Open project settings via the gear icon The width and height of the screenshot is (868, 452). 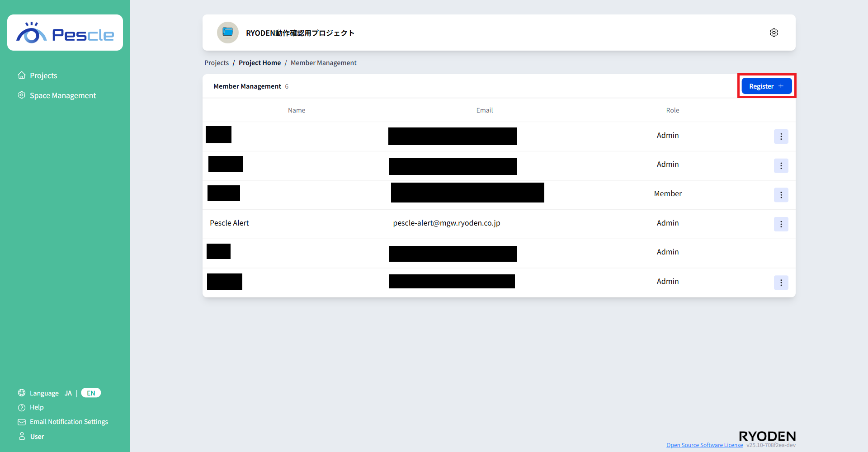[774, 32]
